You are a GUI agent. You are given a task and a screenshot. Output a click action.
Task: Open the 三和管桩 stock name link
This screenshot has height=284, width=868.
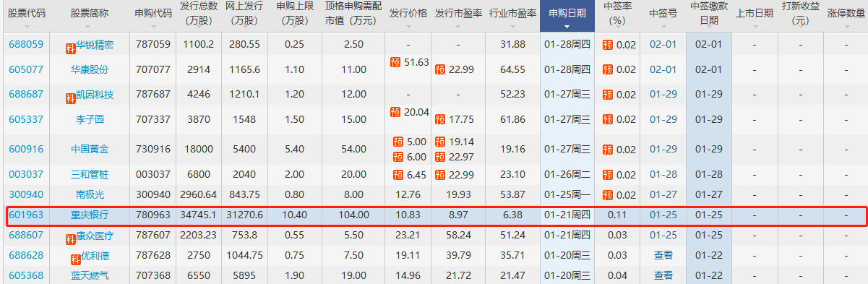tap(90, 175)
